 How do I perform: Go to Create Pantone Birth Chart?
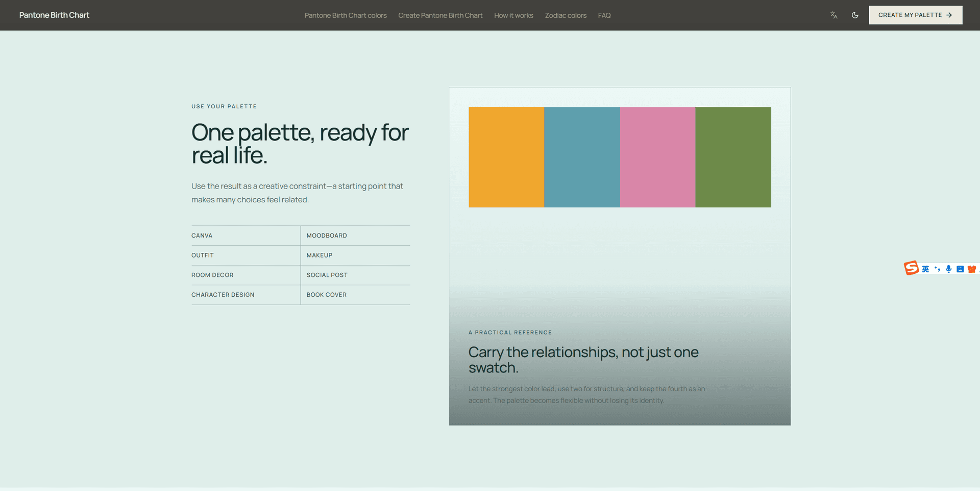440,15
